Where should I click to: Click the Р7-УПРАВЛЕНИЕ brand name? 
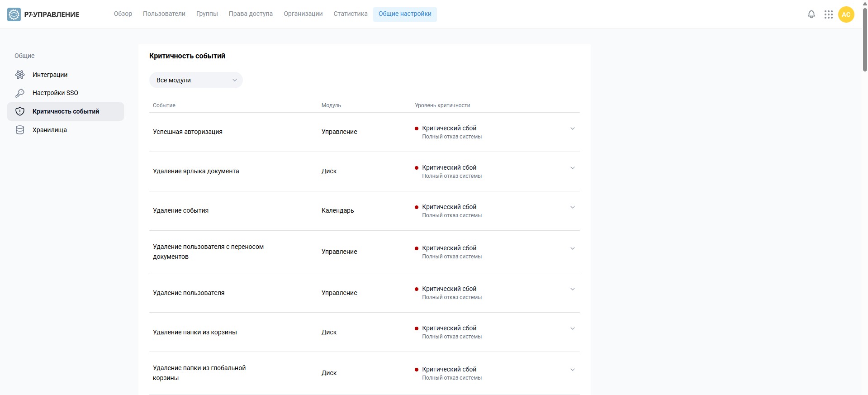52,14
